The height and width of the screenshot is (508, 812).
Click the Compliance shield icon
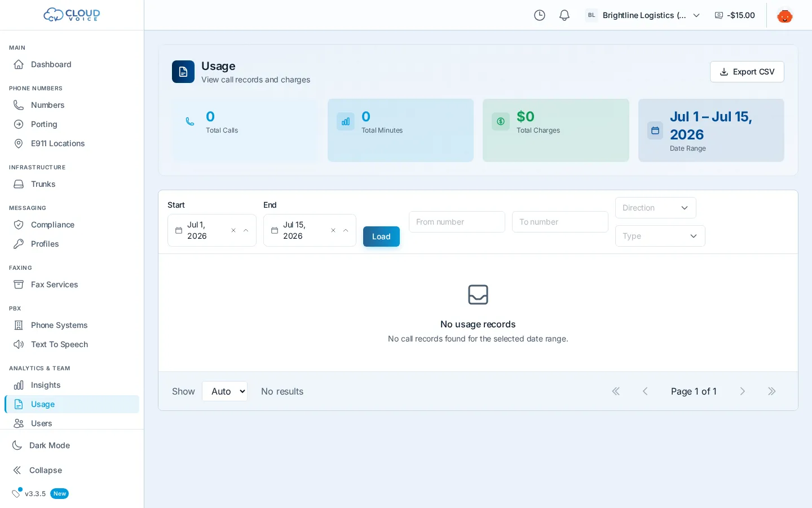coord(19,225)
